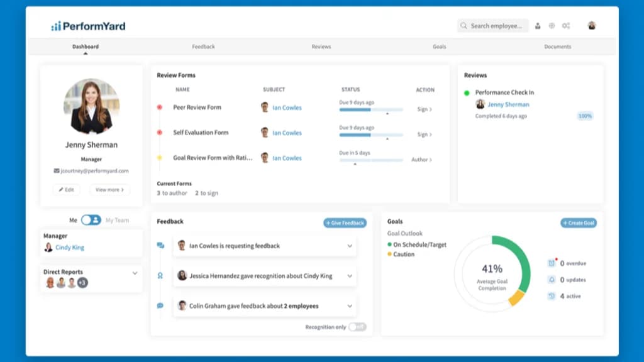Click the yellow status dot for Goal Review Form
Viewport: 644px width, 362px height.
pyautogui.click(x=160, y=158)
